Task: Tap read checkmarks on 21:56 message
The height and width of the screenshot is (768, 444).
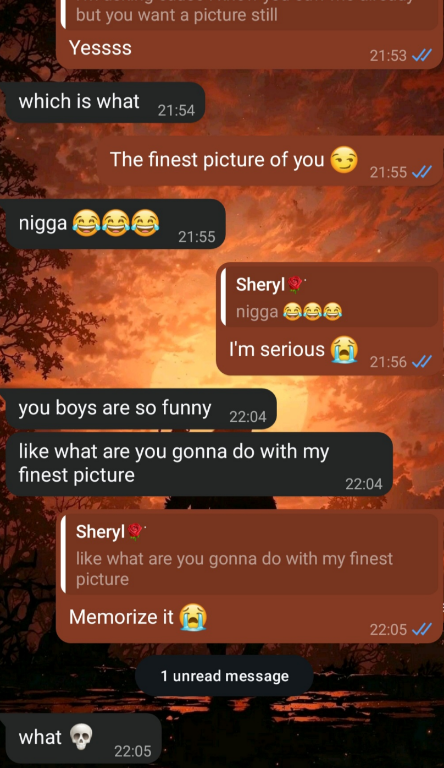Action: (422, 361)
